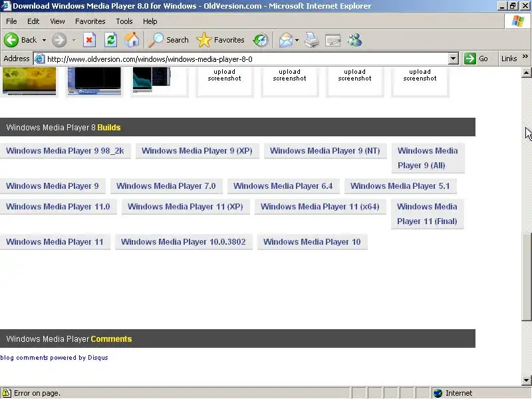Open Windows Media Player 7.0 link
This screenshot has height=399, width=532.
(x=166, y=186)
